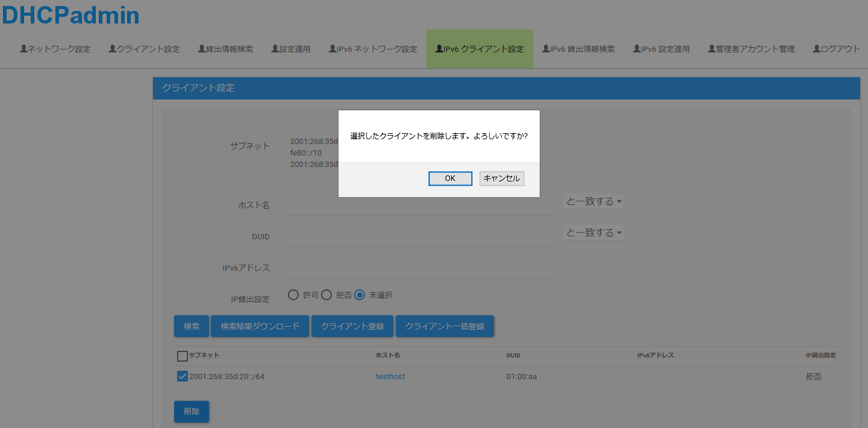
Task: Toggle the select-all checkbox in table header
Action: (183, 356)
